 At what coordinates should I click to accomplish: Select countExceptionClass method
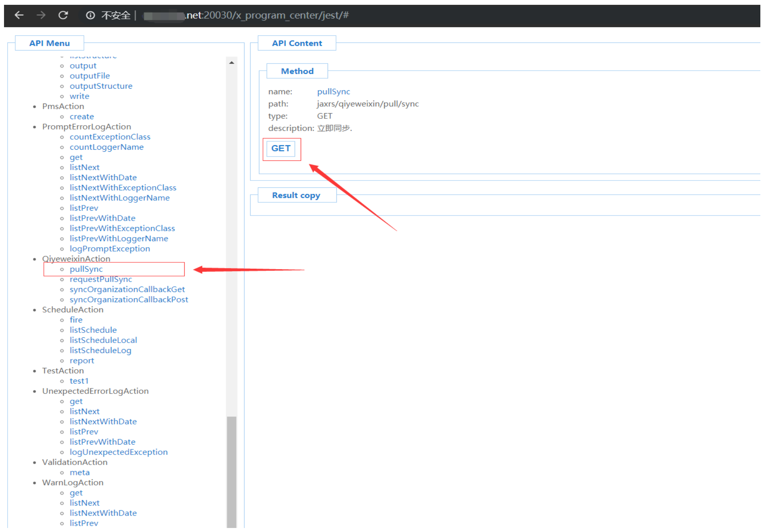click(110, 137)
